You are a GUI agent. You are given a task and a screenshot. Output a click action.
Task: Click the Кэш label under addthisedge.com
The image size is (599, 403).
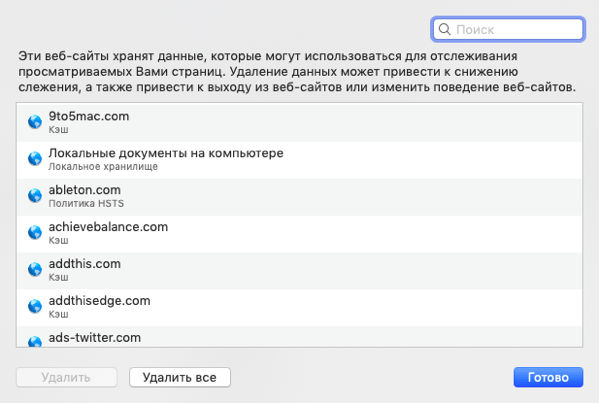58,314
